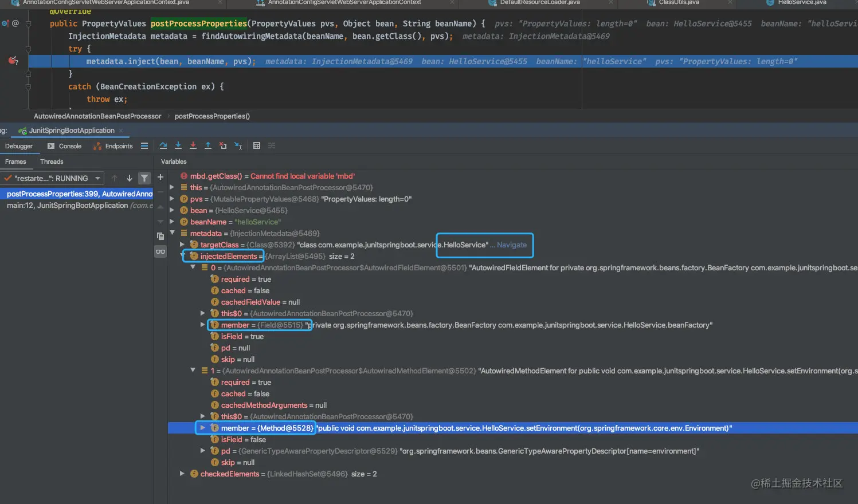Viewport: 858px width, 504px height.
Task: Click fold marker beside try block
Action: coord(28,49)
